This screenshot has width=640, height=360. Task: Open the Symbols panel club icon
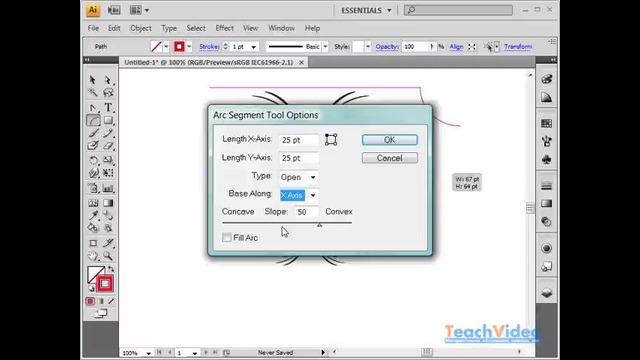click(547, 160)
